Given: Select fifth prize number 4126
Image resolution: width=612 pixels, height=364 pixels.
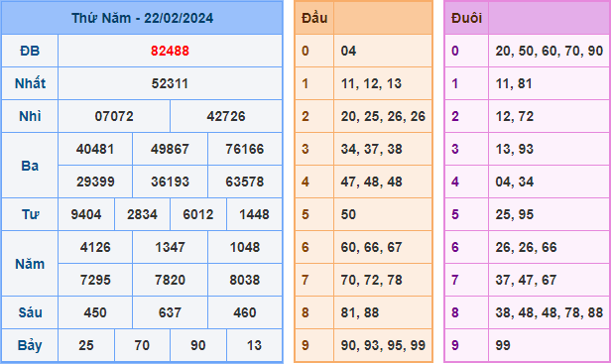Looking at the screenshot, I should click(95, 247).
